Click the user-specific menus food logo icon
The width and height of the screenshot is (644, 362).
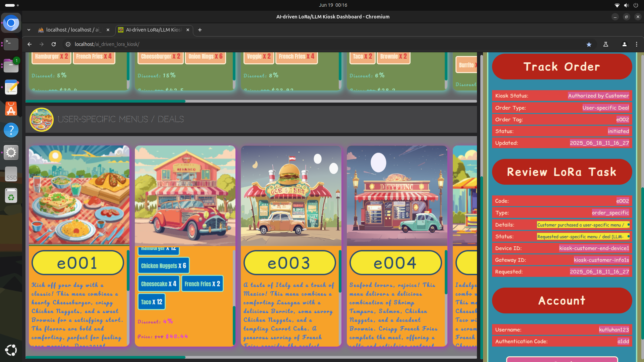click(42, 119)
